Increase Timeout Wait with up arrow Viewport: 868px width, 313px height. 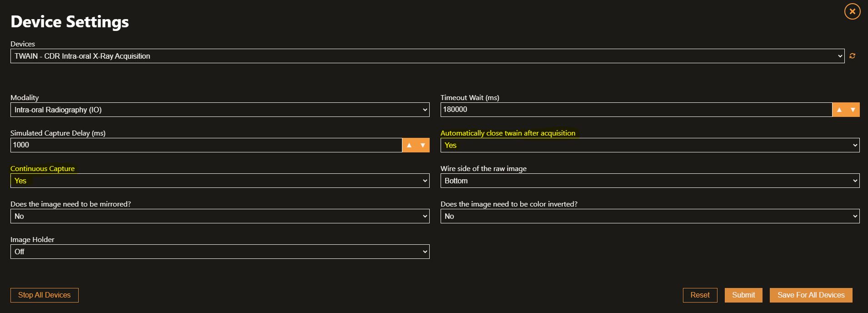839,110
